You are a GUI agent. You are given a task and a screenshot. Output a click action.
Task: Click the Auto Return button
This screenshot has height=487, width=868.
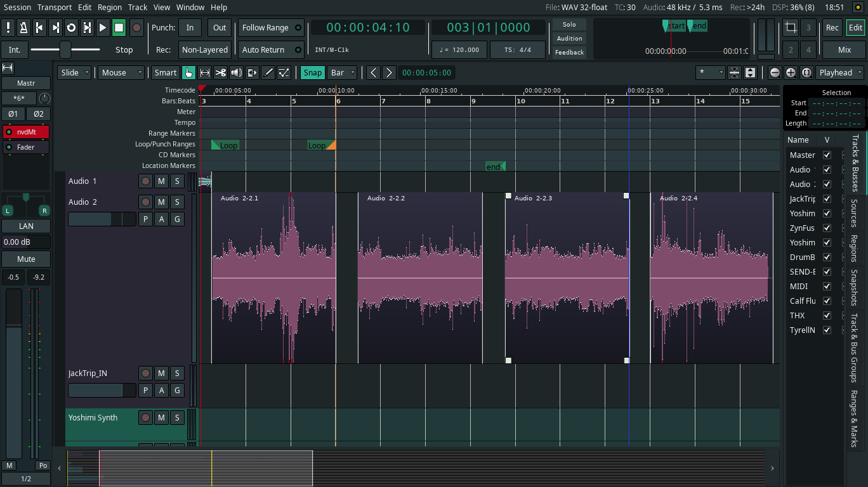coord(271,50)
